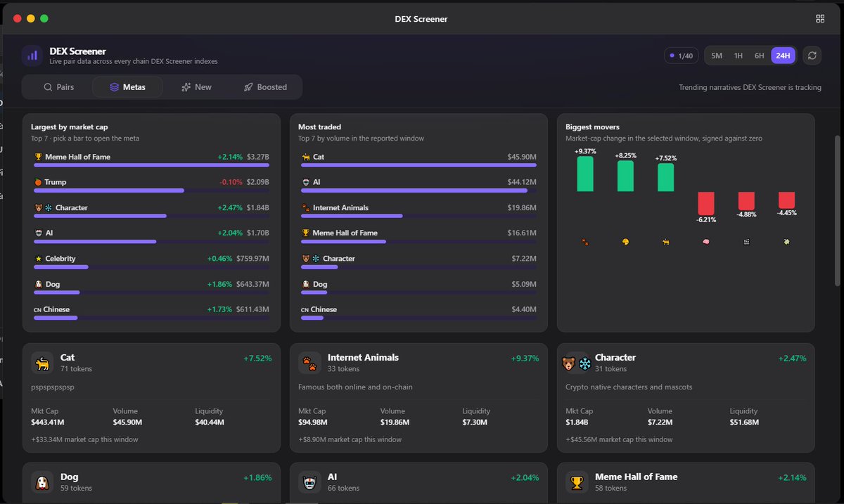Open the Trump market cap bar
The width and height of the screenshot is (844, 504).
pos(151,185)
